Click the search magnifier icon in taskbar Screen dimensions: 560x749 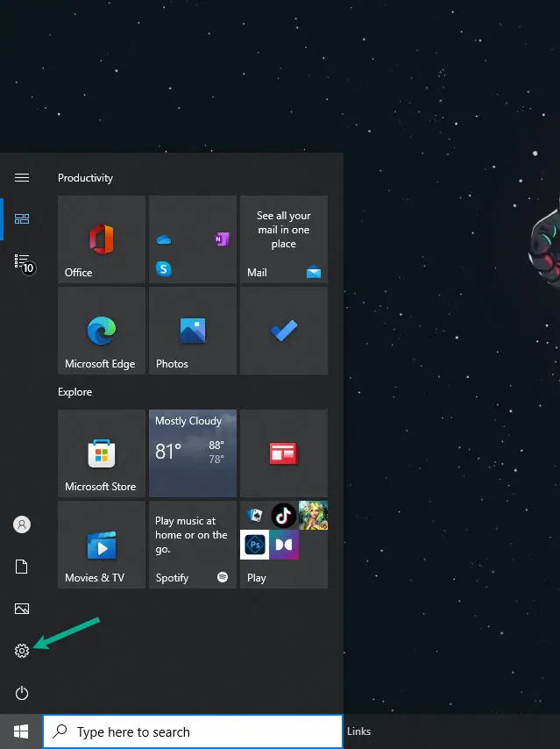(60, 731)
